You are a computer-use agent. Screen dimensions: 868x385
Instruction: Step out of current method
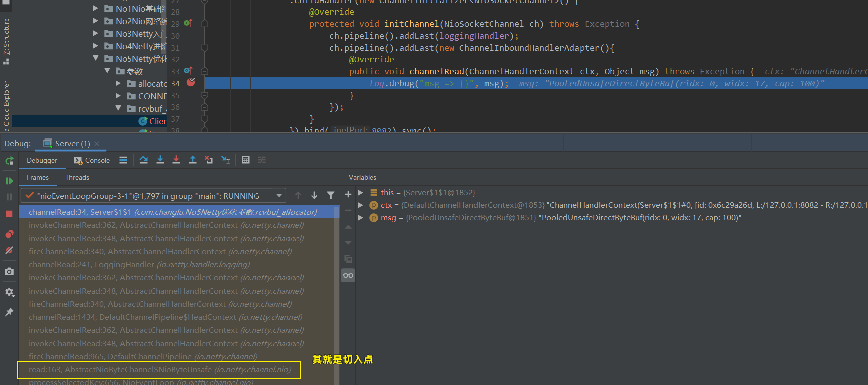coord(193,160)
